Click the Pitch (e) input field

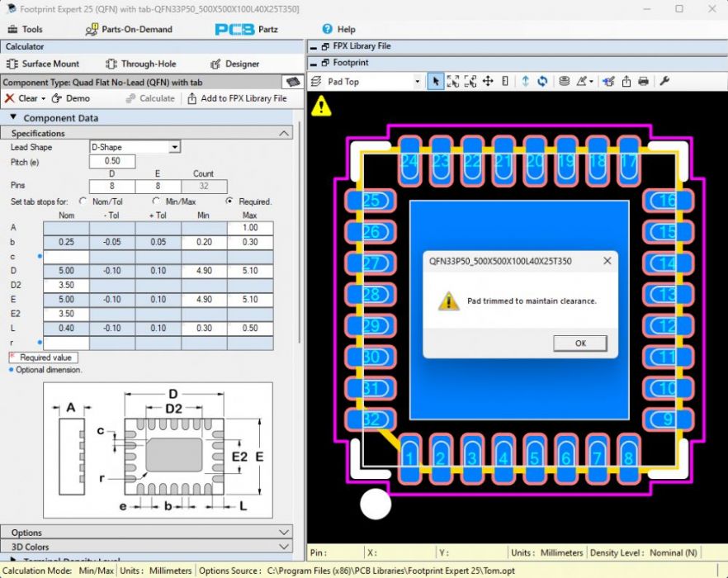(x=112, y=161)
